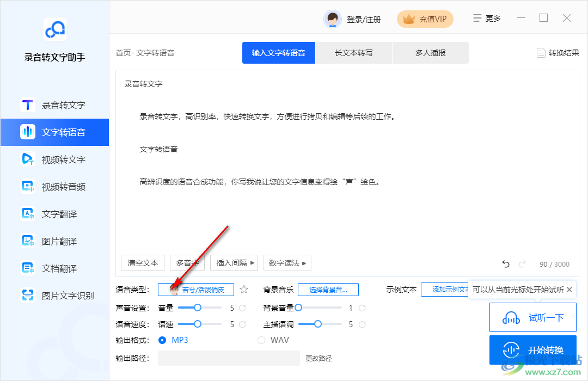
Task: Open the 选择背景音乐 background music picker
Action: coord(328,289)
